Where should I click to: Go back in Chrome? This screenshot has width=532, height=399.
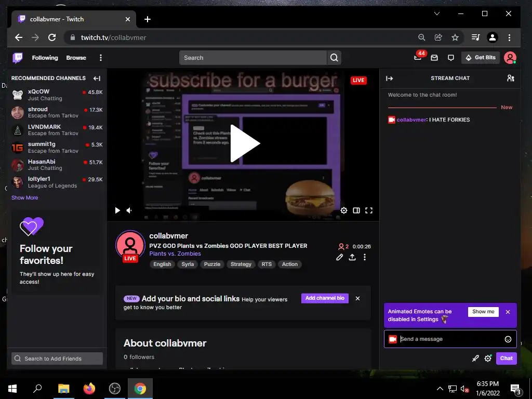point(19,37)
